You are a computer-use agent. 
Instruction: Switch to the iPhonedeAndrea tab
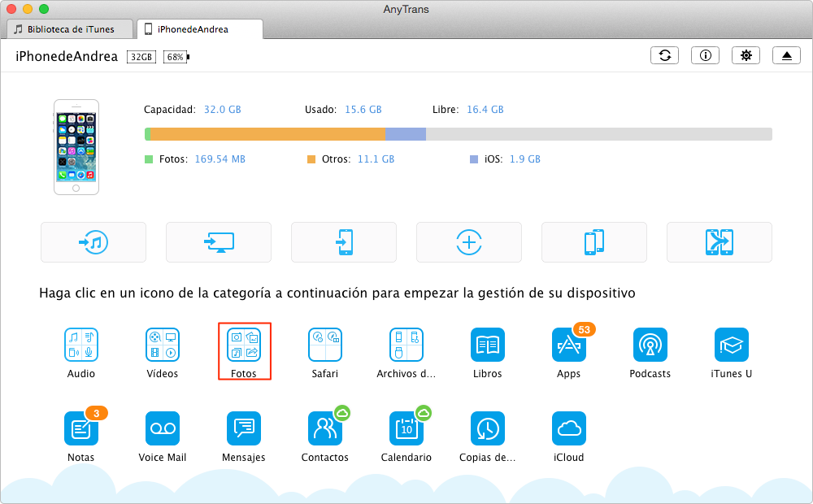click(200, 29)
